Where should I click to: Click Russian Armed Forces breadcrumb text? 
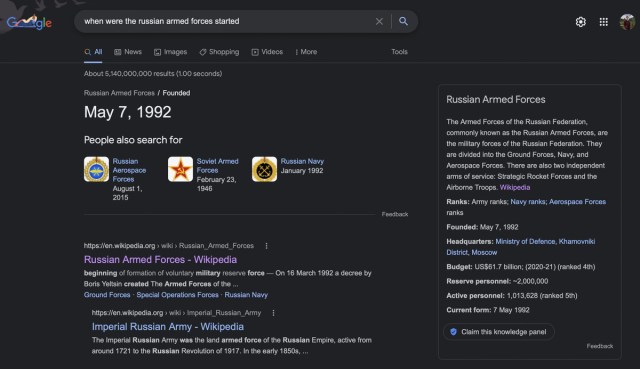pyautogui.click(x=119, y=93)
